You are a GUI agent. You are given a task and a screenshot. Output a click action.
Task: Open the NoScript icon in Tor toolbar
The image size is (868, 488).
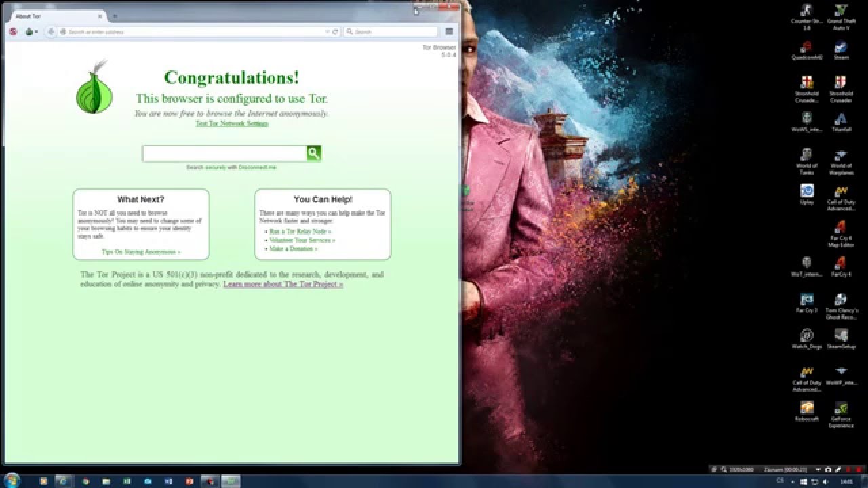click(13, 32)
